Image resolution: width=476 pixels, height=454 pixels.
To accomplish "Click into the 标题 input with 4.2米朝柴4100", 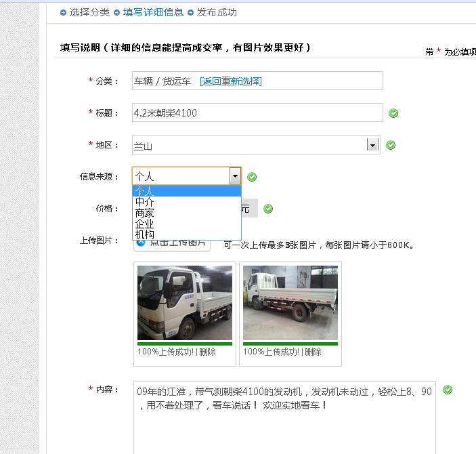I will pyautogui.click(x=257, y=113).
